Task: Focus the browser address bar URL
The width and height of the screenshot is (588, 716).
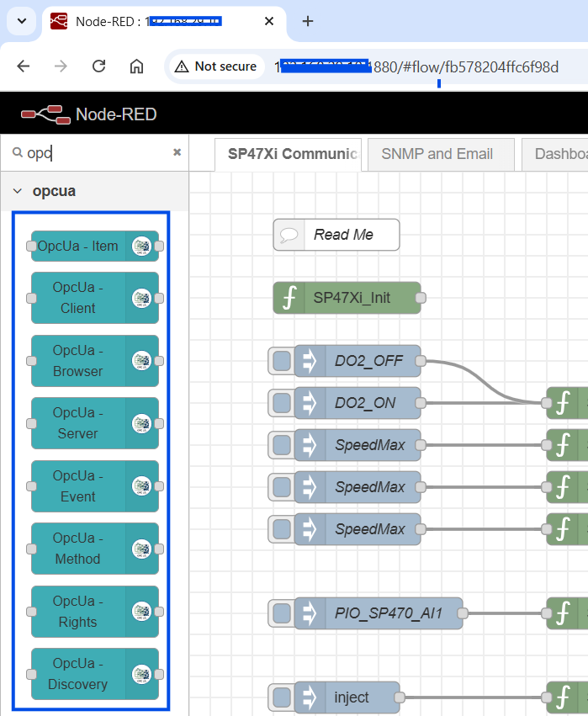Action: coord(416,67)
